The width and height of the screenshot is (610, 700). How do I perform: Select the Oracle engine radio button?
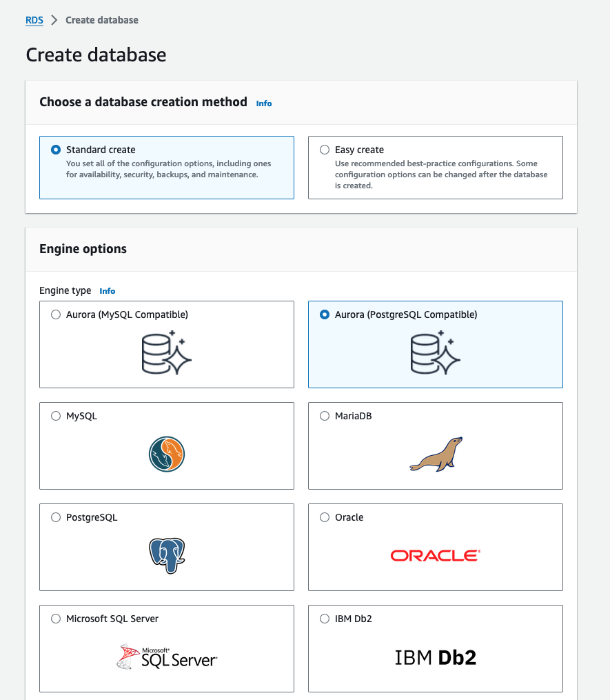[325, 517]
